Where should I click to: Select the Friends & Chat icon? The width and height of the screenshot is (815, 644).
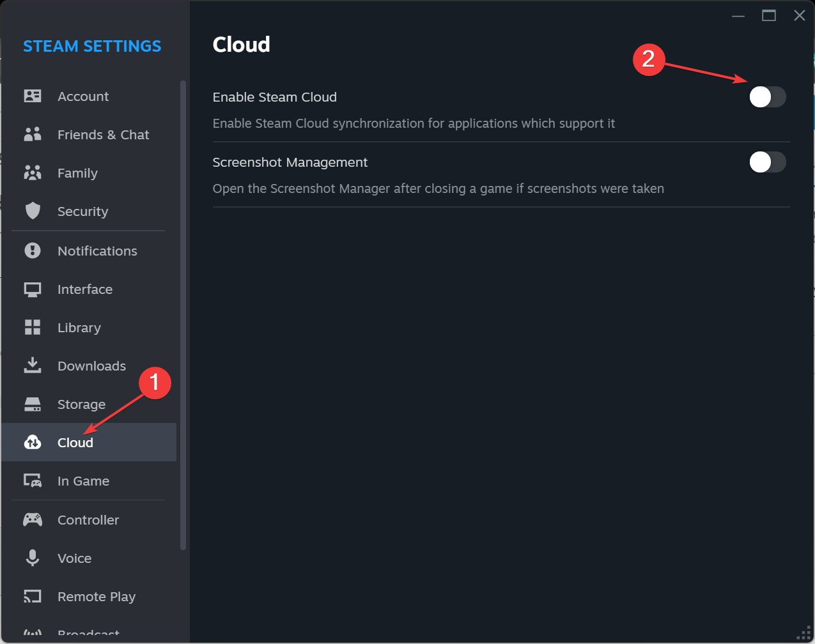(x=33, y=134)
